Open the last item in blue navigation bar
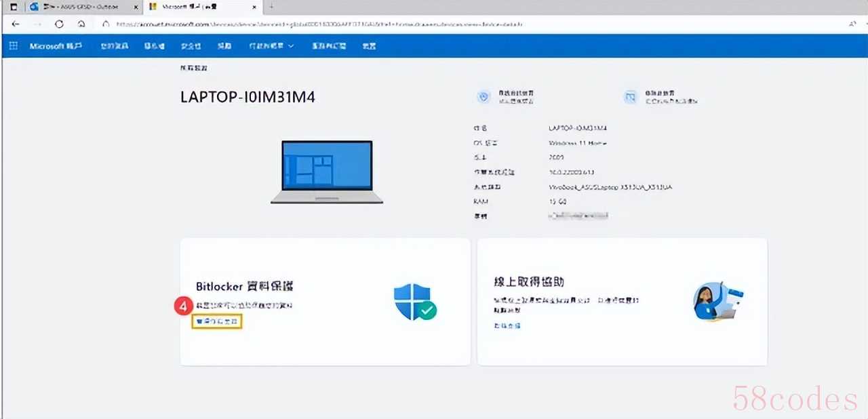 click(x=369, y=46)
